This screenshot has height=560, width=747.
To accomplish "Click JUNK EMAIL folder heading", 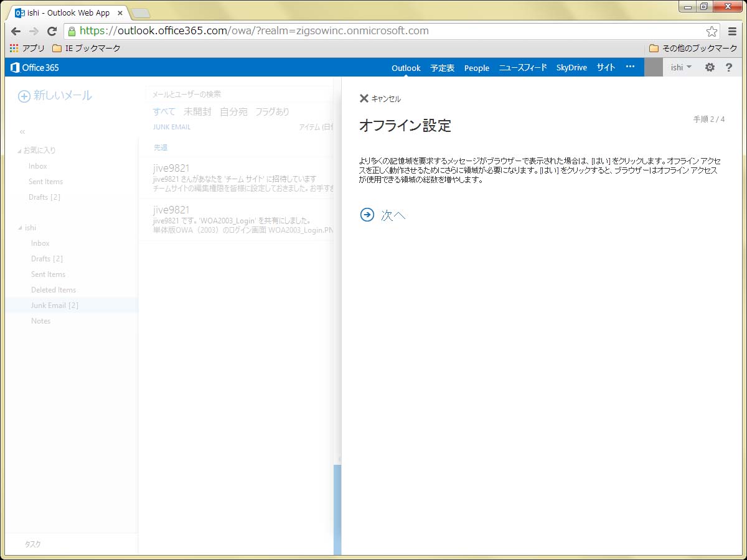I will (172, 127).
